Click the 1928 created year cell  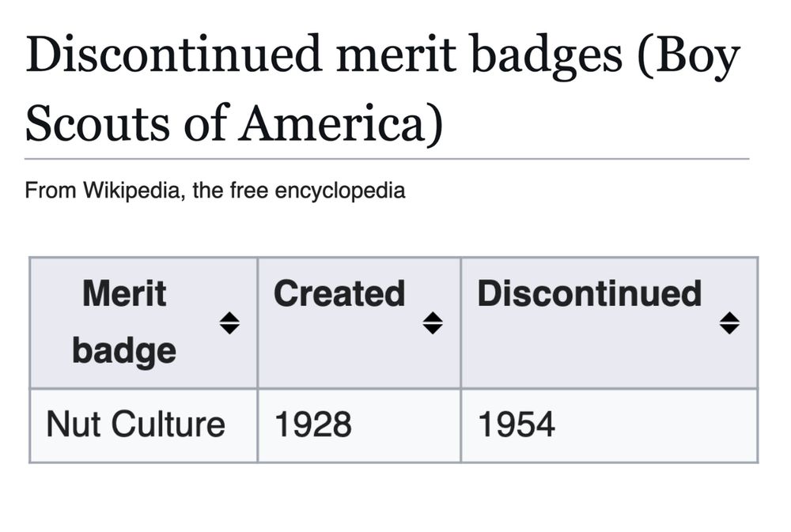[312, 424]
